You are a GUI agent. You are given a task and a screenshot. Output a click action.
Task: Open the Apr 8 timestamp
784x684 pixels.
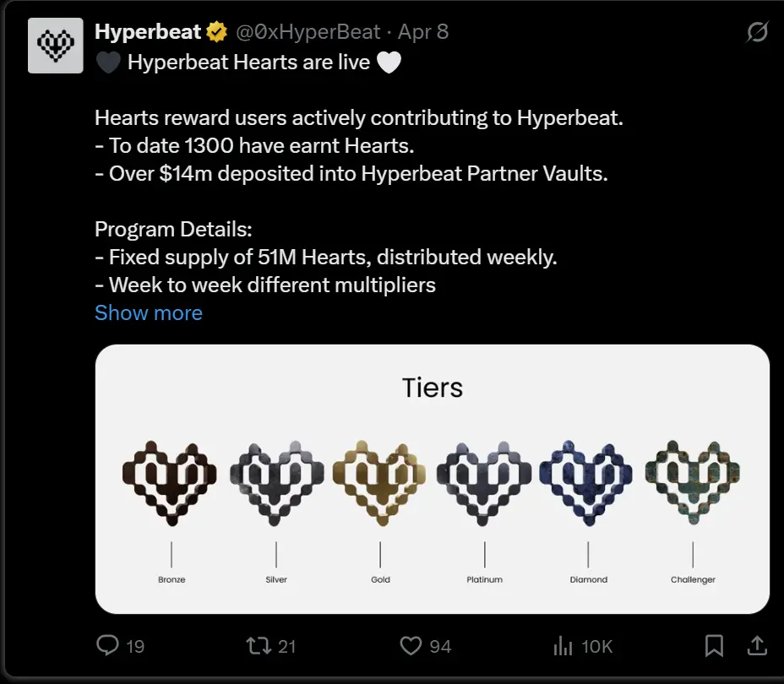point(423,31)
